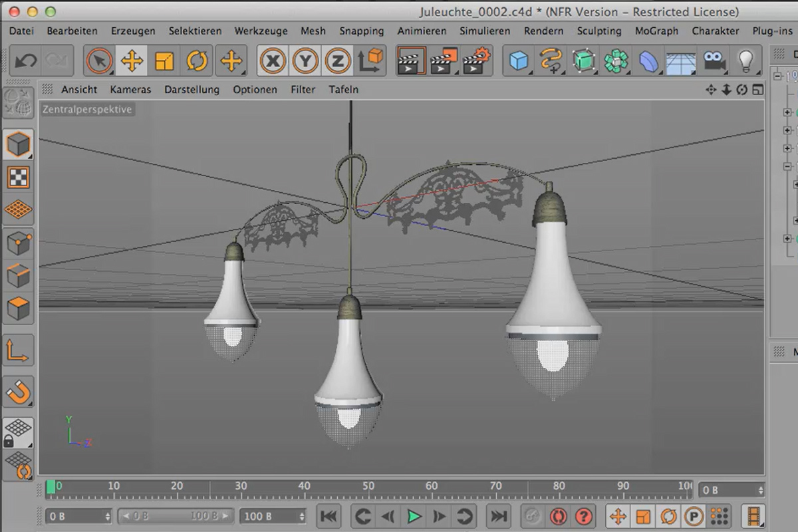
Task: Open the deformer objects blue icon
Action: pos(648,61)
